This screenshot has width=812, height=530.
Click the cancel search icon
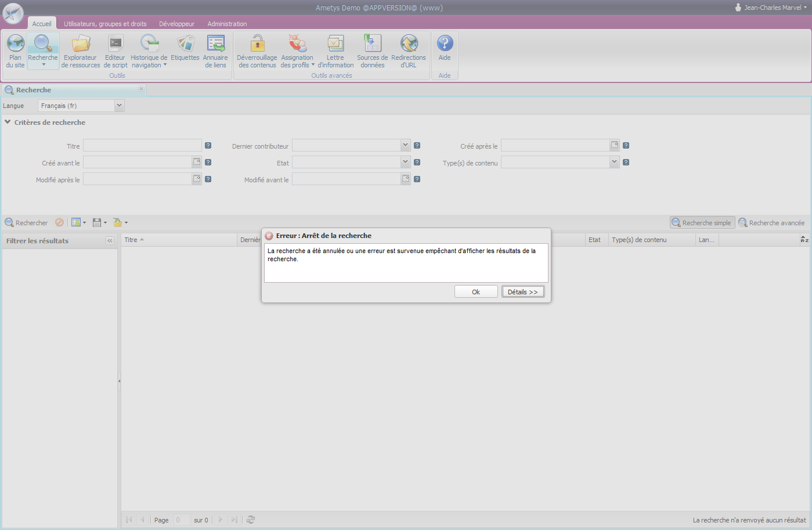point(59,222)
